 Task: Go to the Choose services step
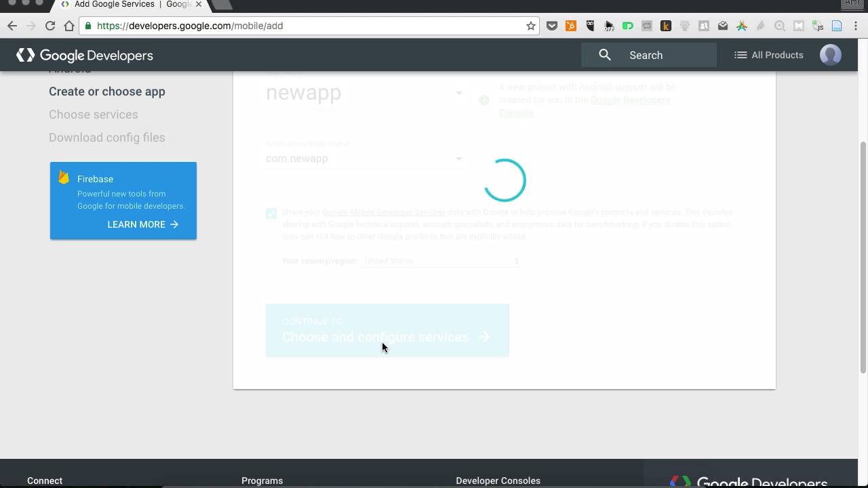pyautogui.click(x=94, y=115)
